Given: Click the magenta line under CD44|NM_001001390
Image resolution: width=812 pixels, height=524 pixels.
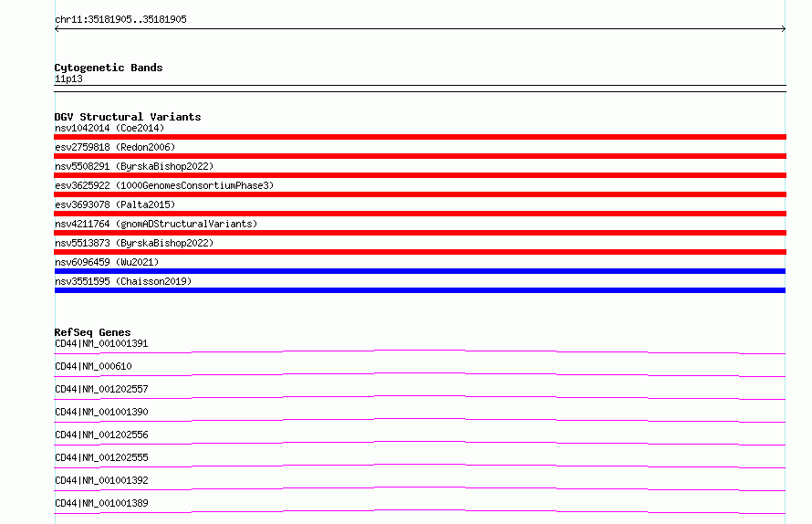Looking at the screenshot, I should (420, 420).
